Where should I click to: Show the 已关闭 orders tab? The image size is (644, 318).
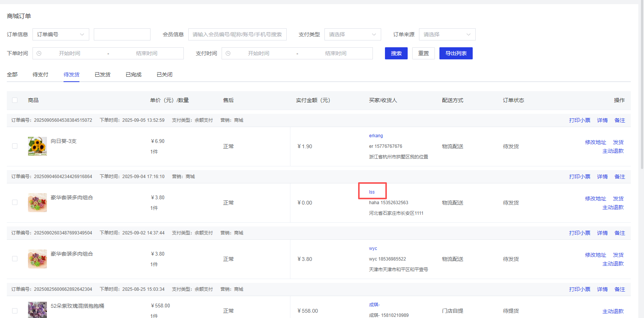click(x=164, y=74)
